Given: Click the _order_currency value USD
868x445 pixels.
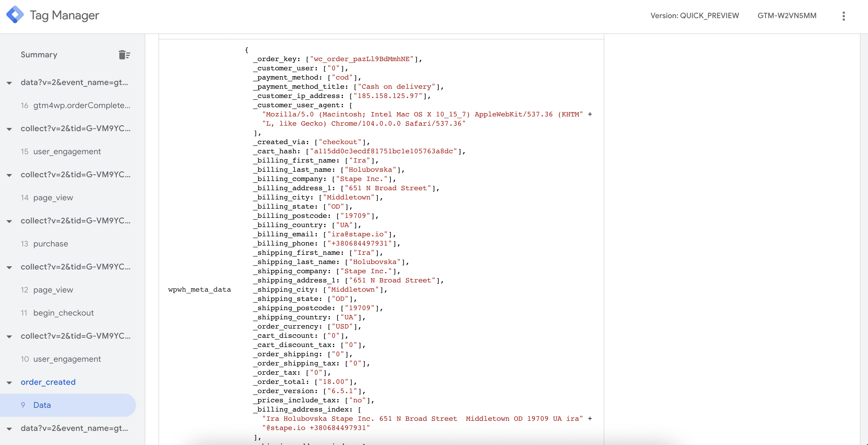Looking at the screenshot, I should [342, 326].
